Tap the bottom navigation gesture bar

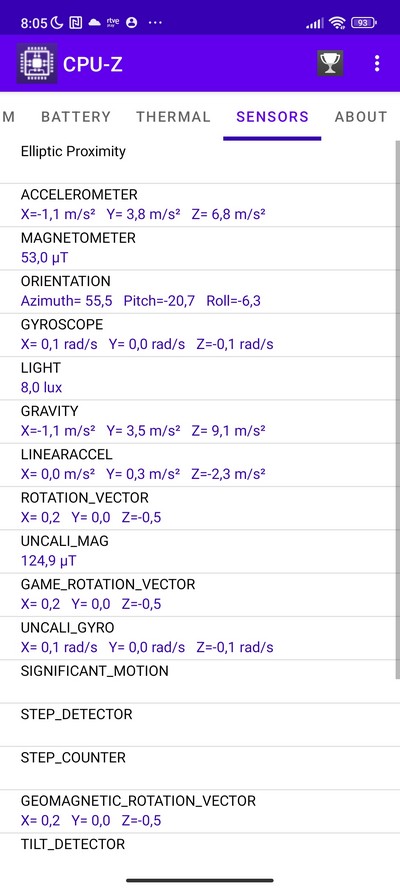pos(200,880)
